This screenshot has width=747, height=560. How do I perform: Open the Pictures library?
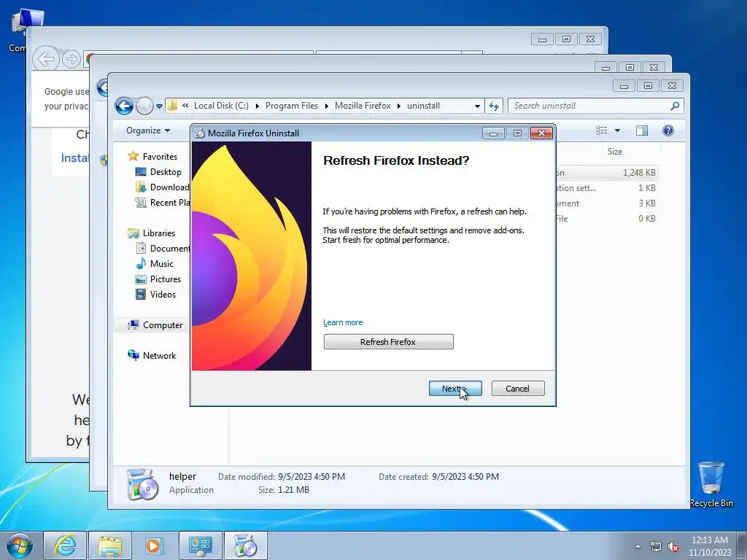(166, 279)
